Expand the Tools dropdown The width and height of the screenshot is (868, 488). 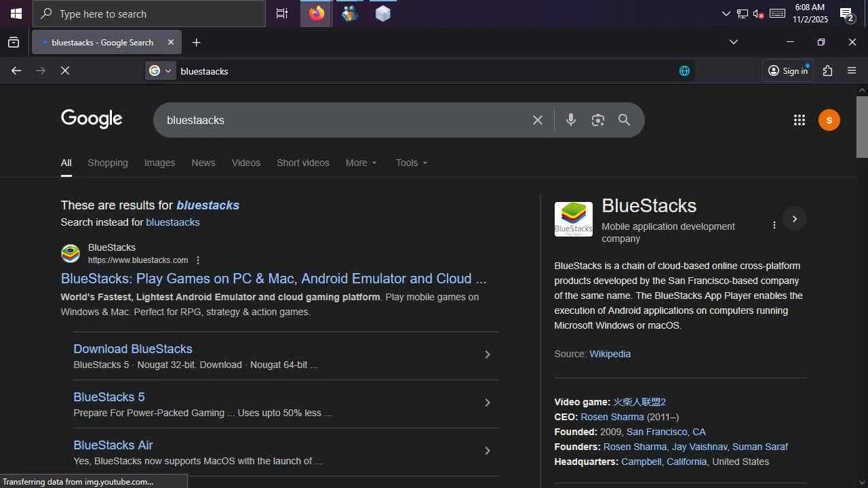pyautogui.click(x=412, y=163)
